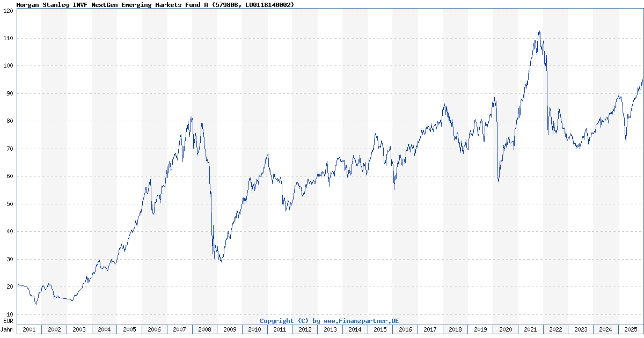
Task: Click the 2022 year on the axis
Action: (x=555, y=329)
